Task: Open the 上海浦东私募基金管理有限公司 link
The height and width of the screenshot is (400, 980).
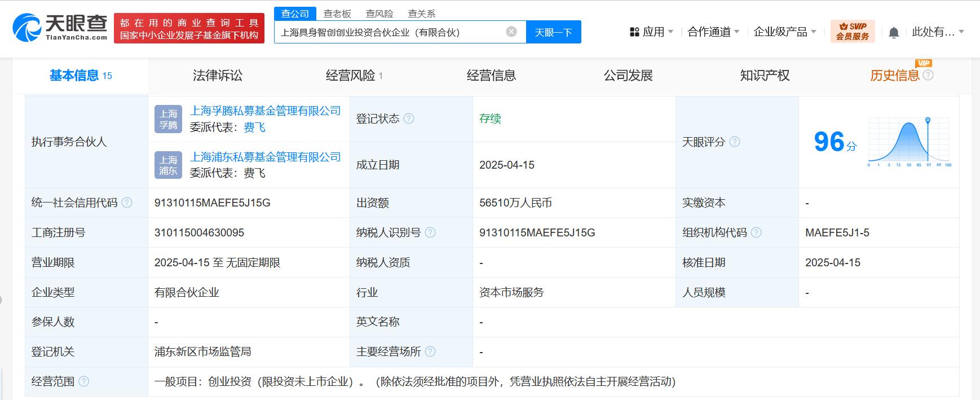Action: 266,157
